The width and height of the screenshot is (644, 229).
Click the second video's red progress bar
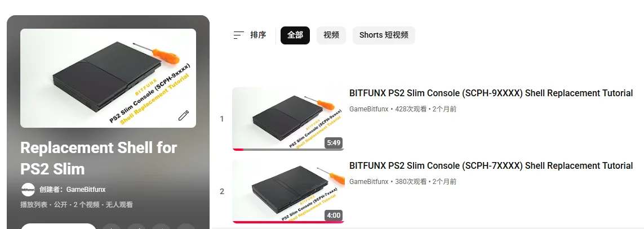click(x=288, y=222)
